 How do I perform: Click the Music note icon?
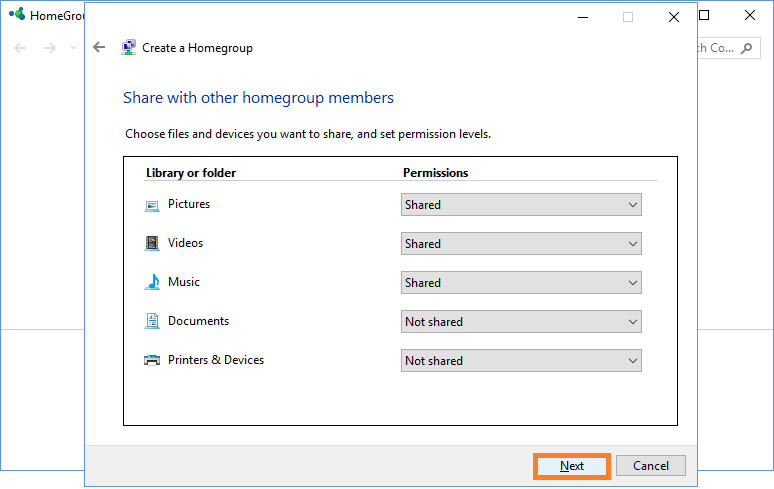pyautogui.click(x=152, y=282)
